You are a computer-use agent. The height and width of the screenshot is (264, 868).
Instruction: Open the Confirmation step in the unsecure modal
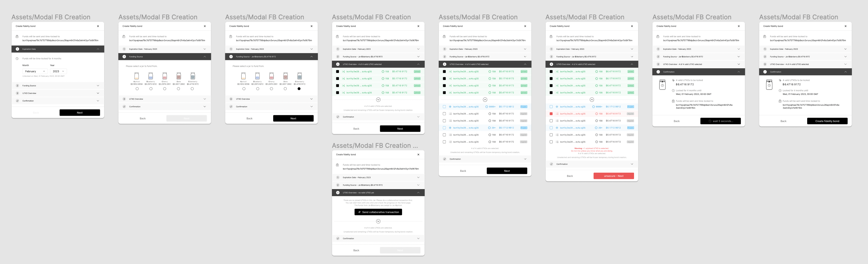pos(592,164)
